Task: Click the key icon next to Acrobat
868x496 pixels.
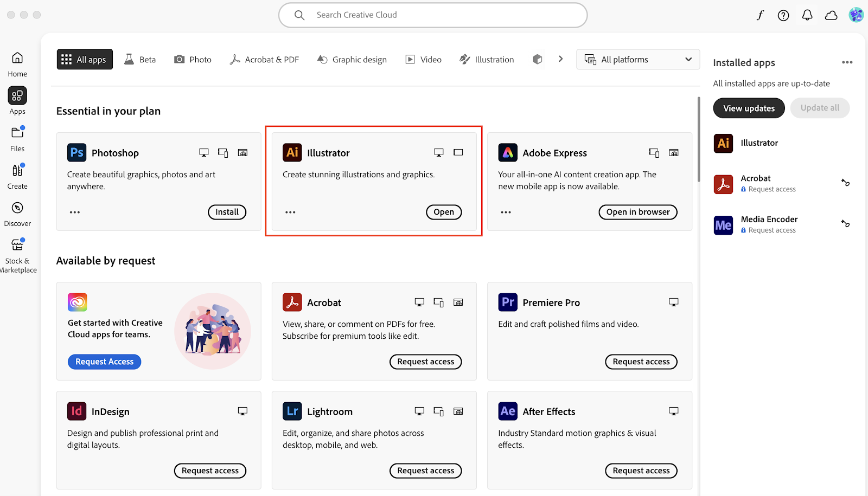Action: click(x=845, y=183)
